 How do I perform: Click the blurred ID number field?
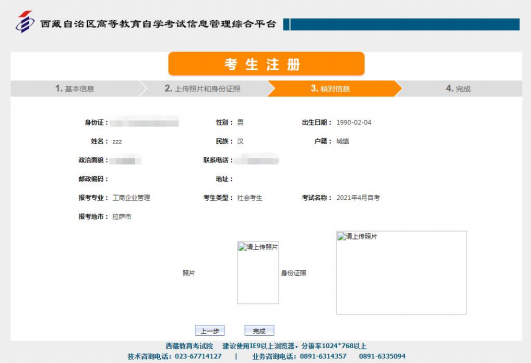tap(144, 122)
